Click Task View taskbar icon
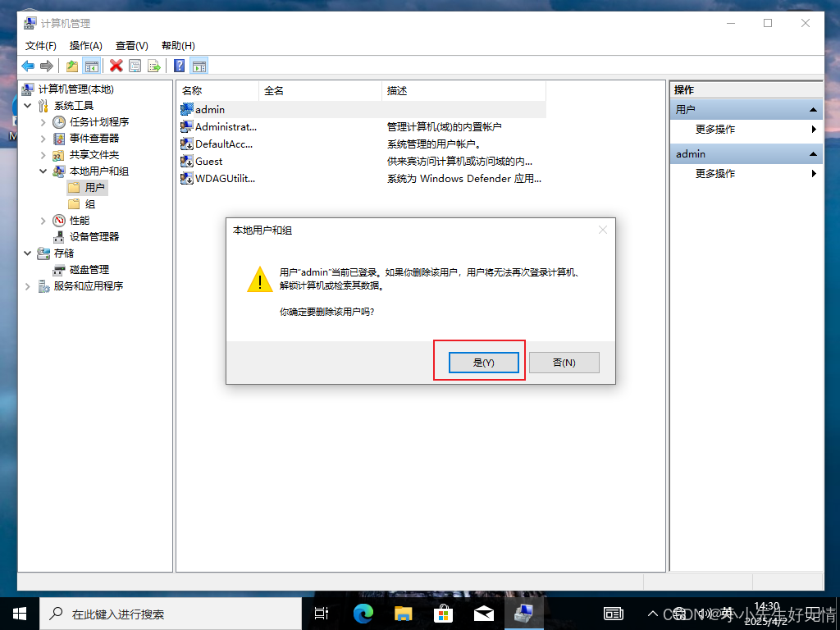Viewport: 840px width, 630px height. [x=322, y=614]
